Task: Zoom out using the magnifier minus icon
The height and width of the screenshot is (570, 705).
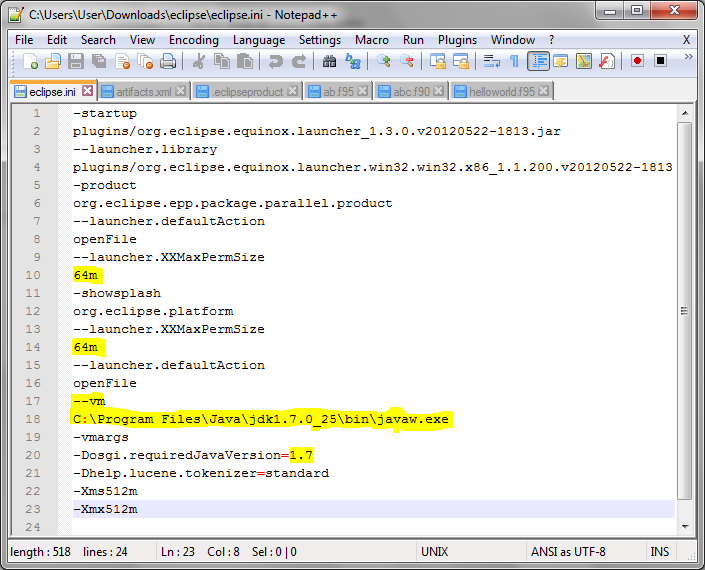Action: pos(407,61)
